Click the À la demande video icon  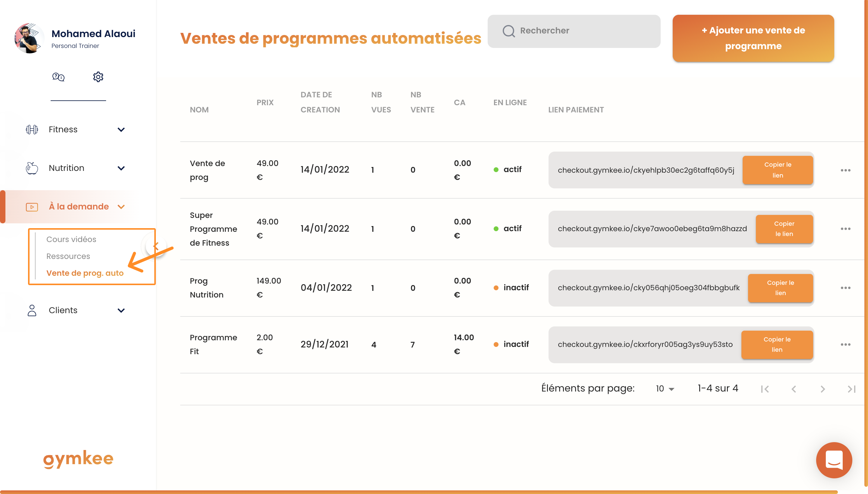tap(32, 207)
